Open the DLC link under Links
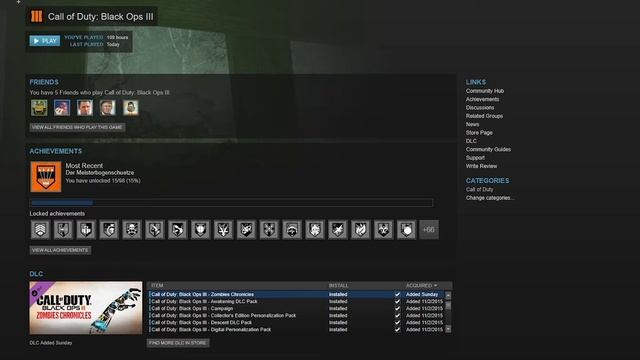The width and height of the screenshot is (640, 360). pyautogui.click(x=471, y=141)
